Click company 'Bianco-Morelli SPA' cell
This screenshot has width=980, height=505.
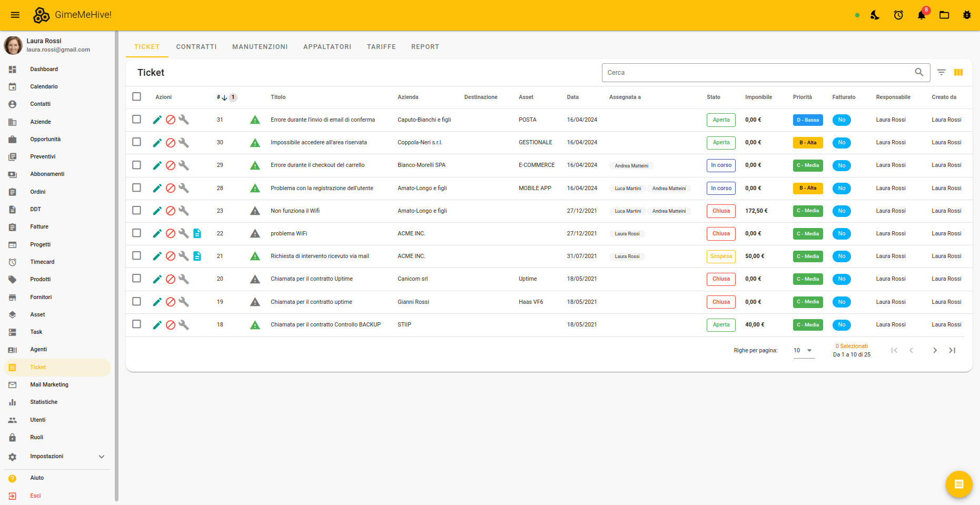pos(421,165)
